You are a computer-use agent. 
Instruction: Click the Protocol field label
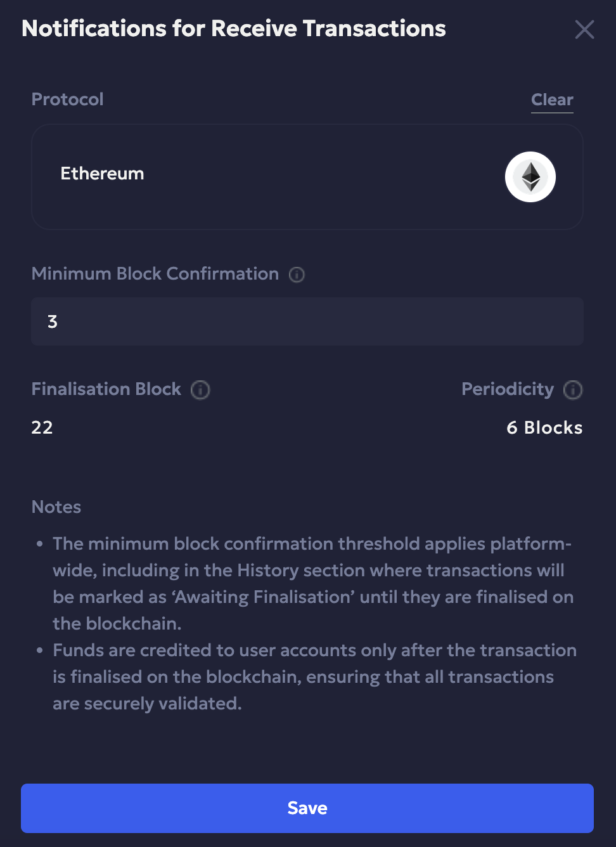68,100
